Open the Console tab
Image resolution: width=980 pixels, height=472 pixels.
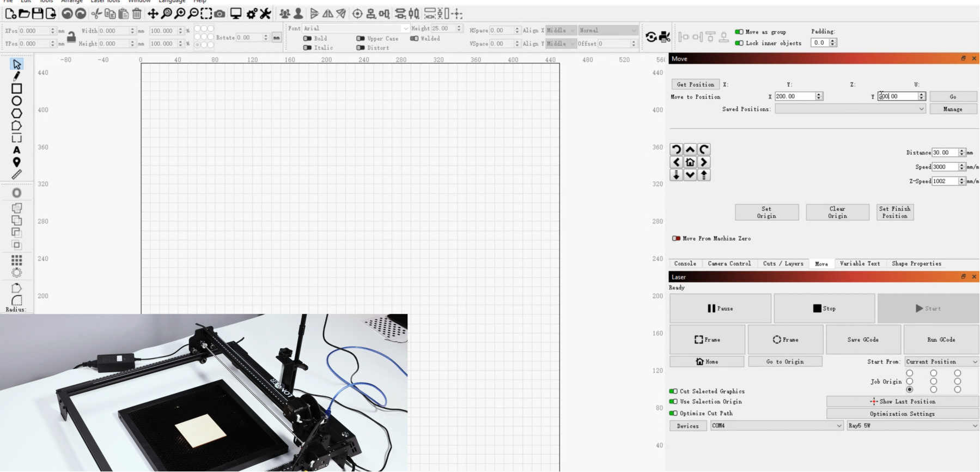[x=685, y=264]
